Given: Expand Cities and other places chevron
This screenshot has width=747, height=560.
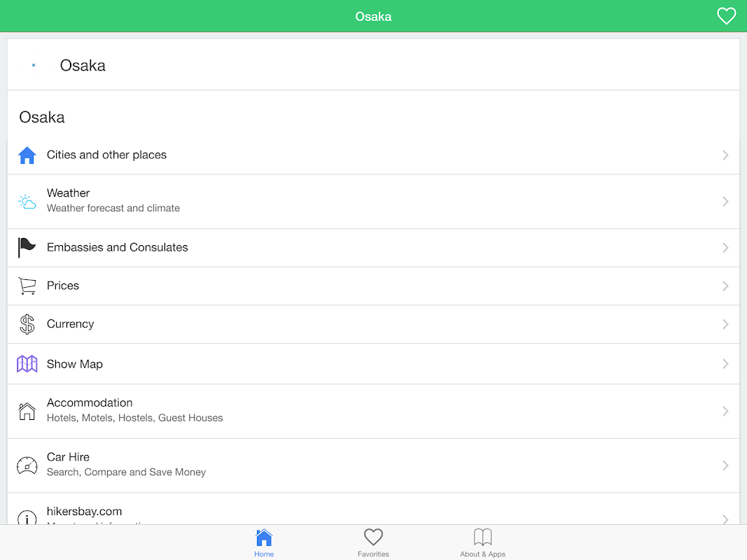Looking at the screenshot, I should point(725,155).
